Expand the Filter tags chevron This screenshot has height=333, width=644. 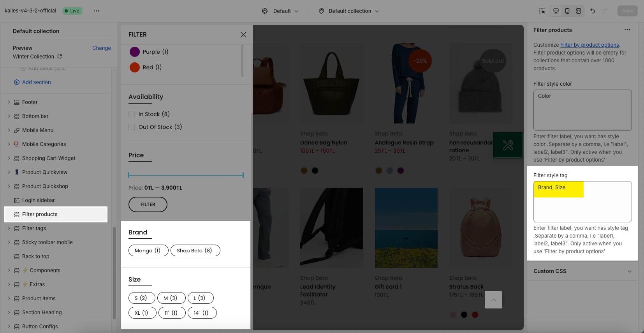tap(9, 228)
